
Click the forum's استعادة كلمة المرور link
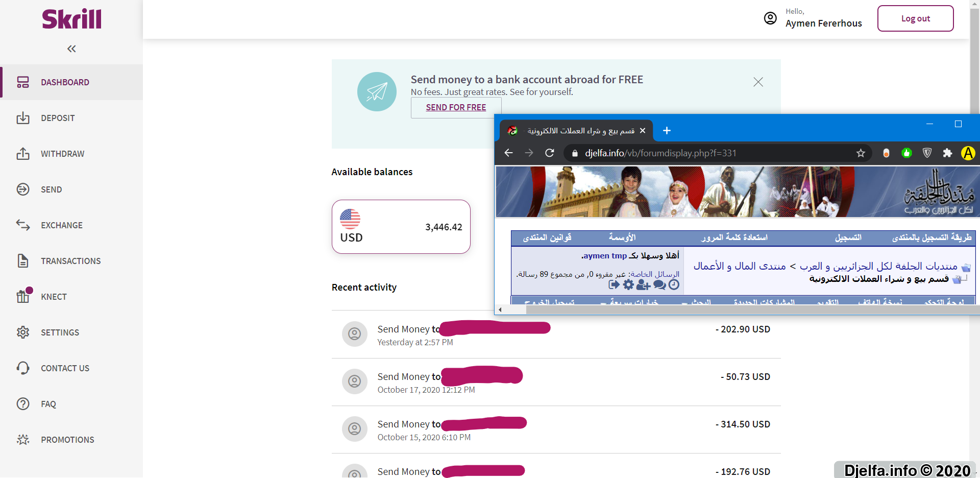point(734,237)
